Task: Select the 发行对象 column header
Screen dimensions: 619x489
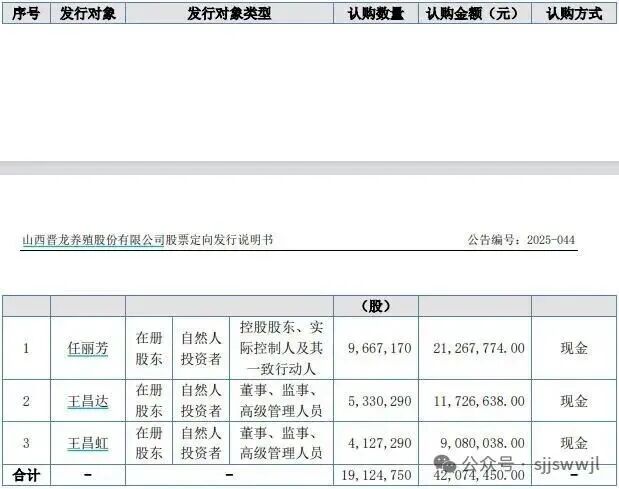Action: (x=88, y=14)
